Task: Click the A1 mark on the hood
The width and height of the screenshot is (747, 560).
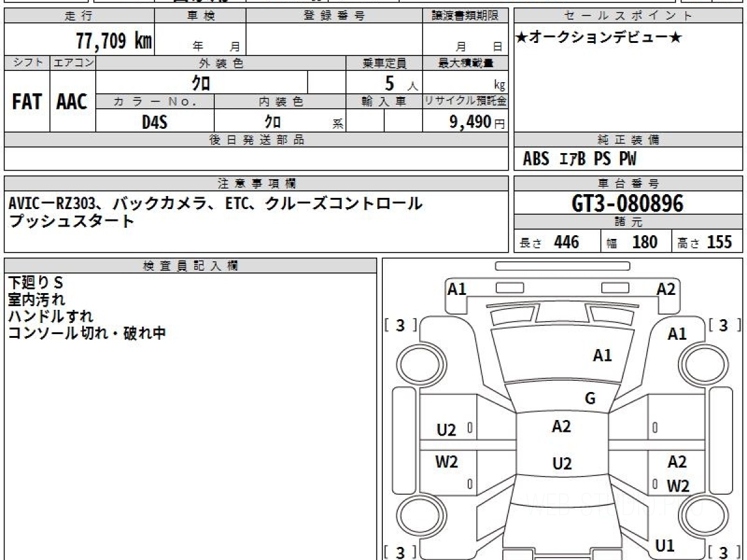Action: (602, 355)
